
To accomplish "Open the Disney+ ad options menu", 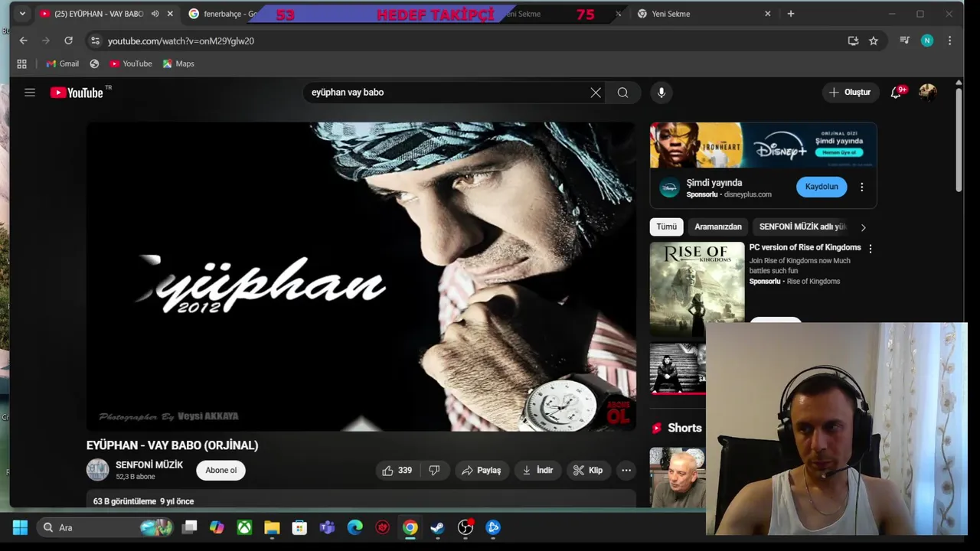I will click(x=862, y=187).
